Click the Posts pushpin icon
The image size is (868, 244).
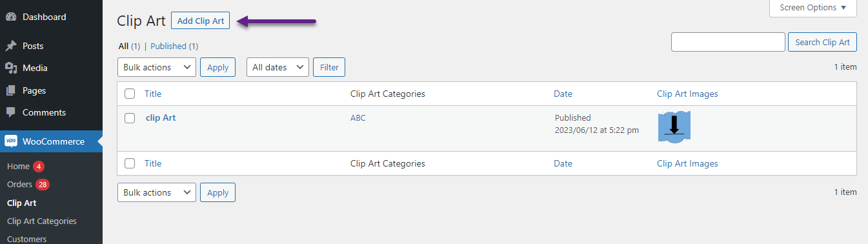pyautogui.click(x=11, y=46)
